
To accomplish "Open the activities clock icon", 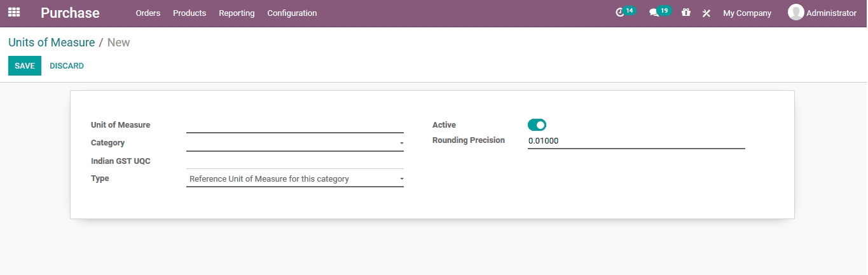I will click(621, 13).
